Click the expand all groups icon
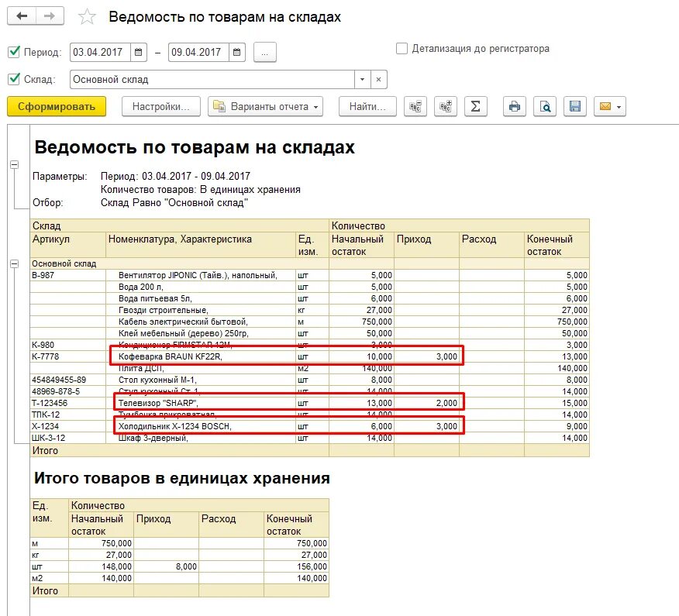 click(x=446, y=106)
